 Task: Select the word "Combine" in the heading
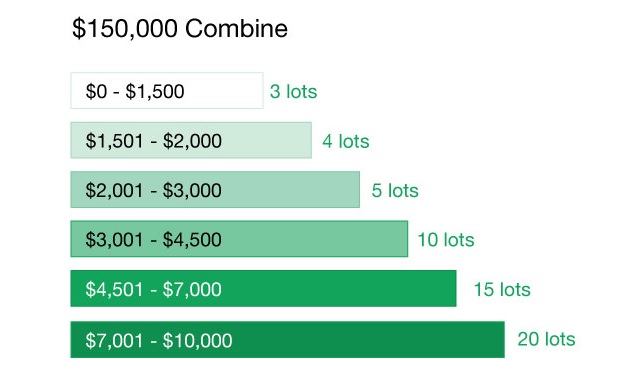(236, 28)
